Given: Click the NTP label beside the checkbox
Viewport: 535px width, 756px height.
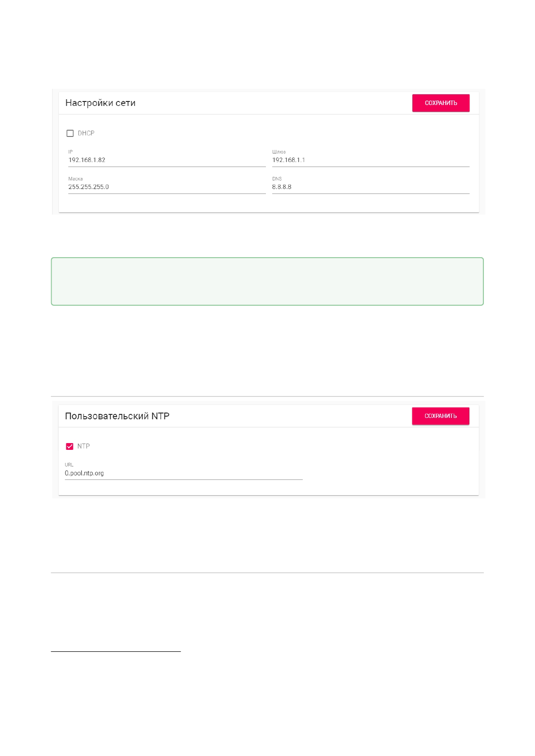Looking at the screenshot, I should 84,446.
